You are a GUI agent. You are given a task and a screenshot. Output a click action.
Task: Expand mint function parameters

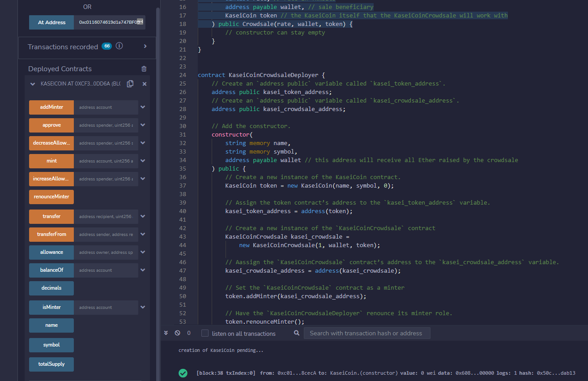(x=143, y=161)
